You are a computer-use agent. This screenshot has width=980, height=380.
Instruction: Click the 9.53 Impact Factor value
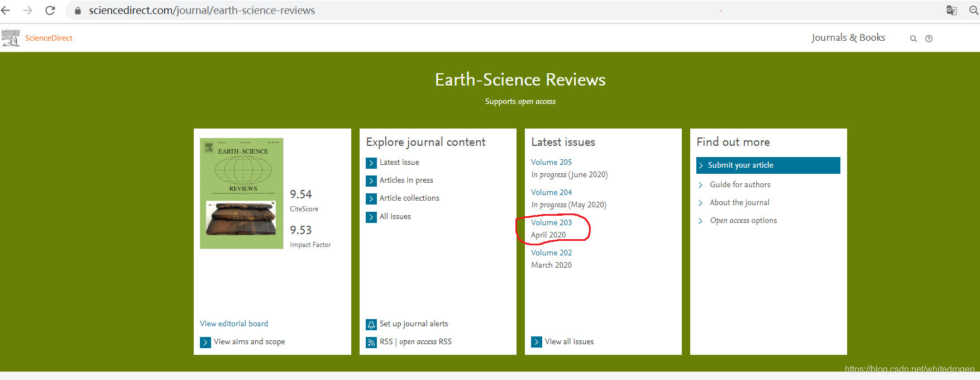point(300,230)
